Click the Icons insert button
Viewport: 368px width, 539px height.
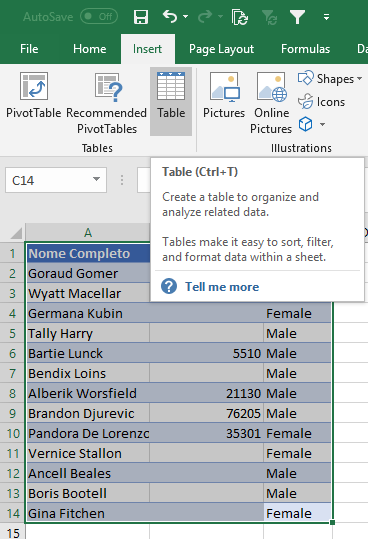(x=321, y=102)
